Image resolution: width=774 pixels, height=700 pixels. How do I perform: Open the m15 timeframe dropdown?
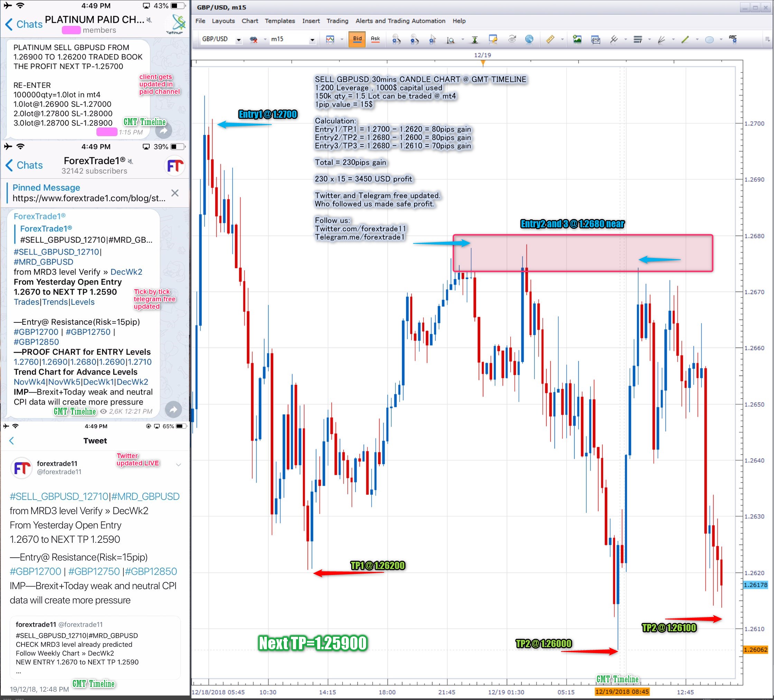312,40
